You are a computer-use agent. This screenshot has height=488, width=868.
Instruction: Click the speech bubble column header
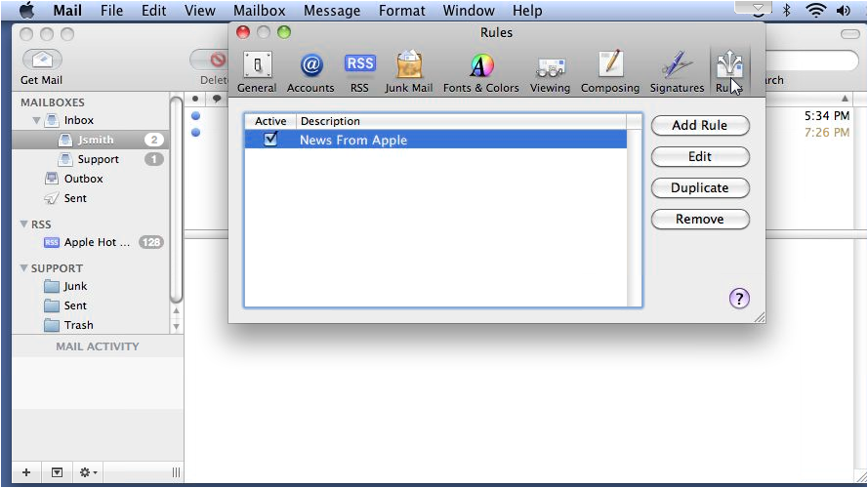pos(217,99)
